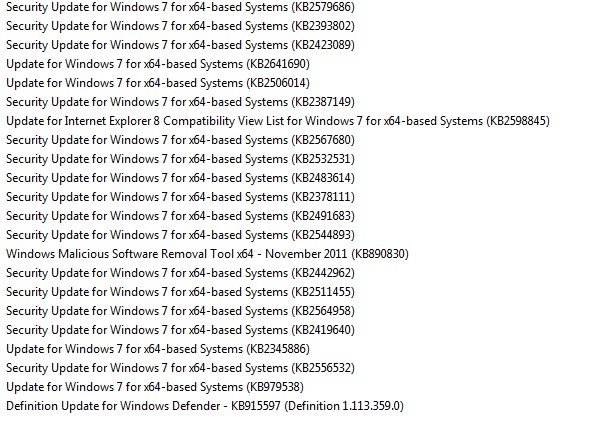Select Update for Windows 7 KB2641690

pyautogui.click(x=158, y=64)
